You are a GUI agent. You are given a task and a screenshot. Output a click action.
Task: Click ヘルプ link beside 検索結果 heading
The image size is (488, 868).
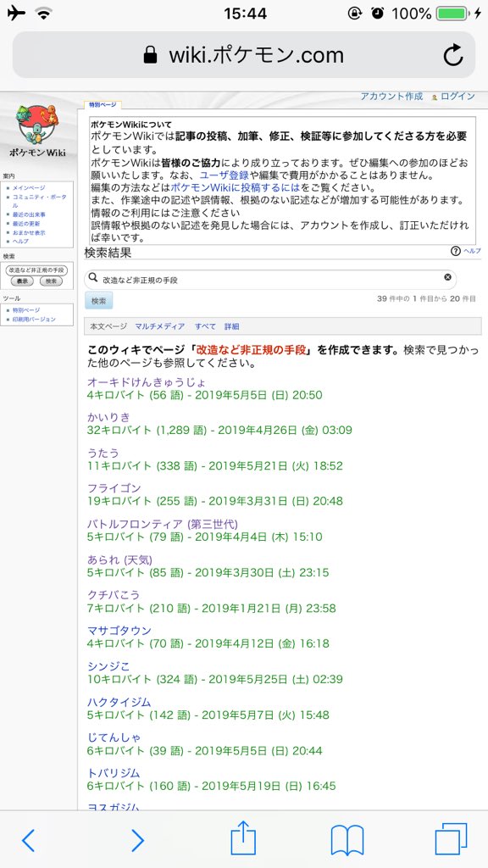click(472, 251)
